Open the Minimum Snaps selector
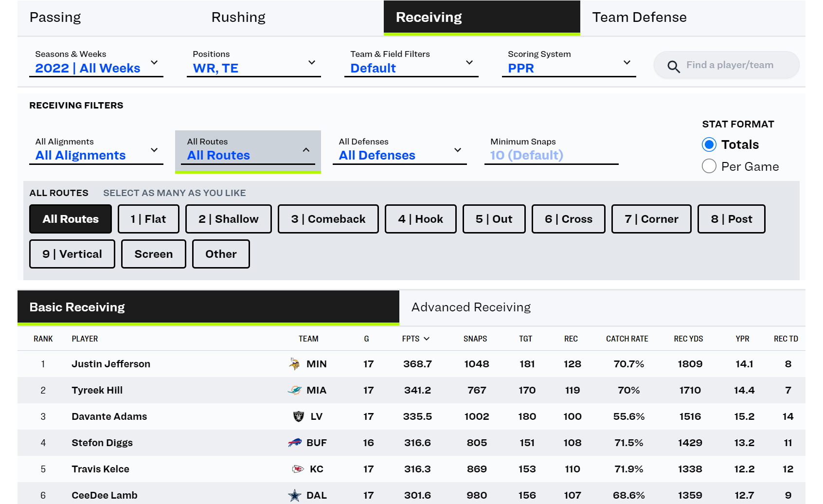 click(x=552, y=150)
